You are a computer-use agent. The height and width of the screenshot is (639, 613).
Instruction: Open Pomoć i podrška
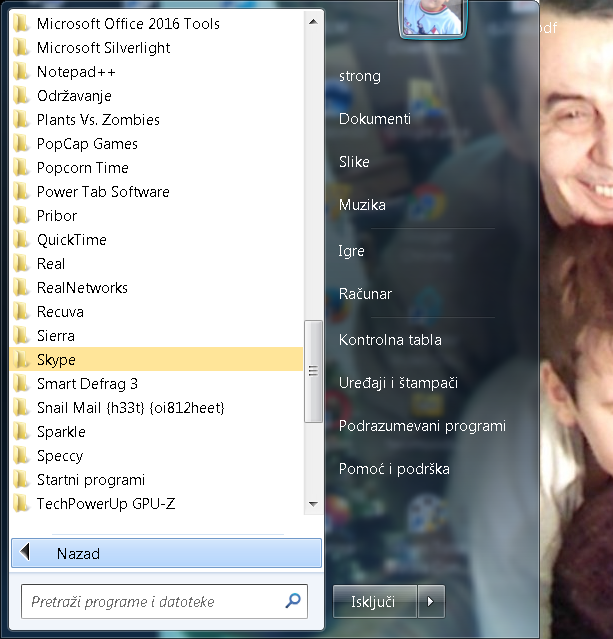pos(394,469)
